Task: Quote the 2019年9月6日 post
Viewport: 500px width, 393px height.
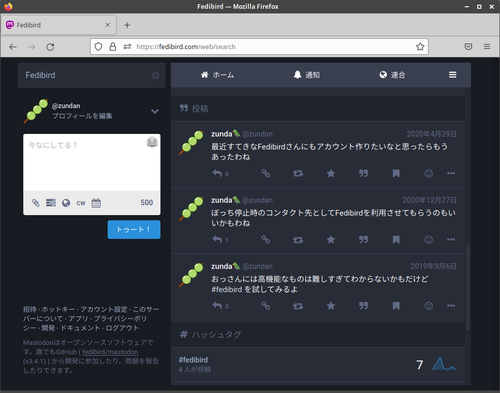Action: [363, 306]
